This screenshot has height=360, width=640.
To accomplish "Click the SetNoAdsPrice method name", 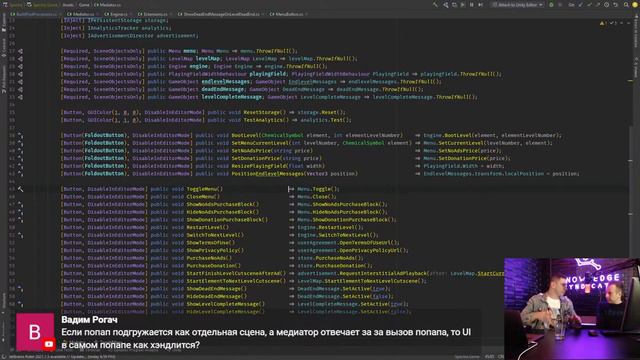I will 251,151.
